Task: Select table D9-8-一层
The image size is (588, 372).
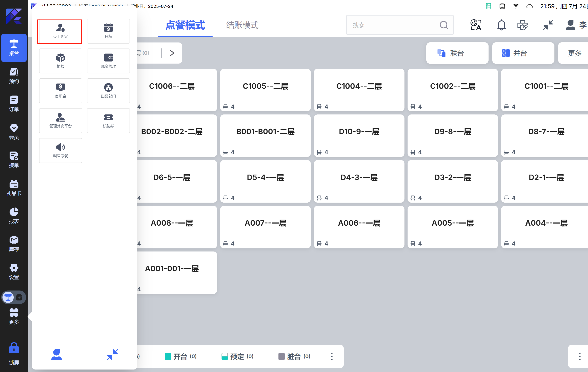Action: (x=453, y=136)
